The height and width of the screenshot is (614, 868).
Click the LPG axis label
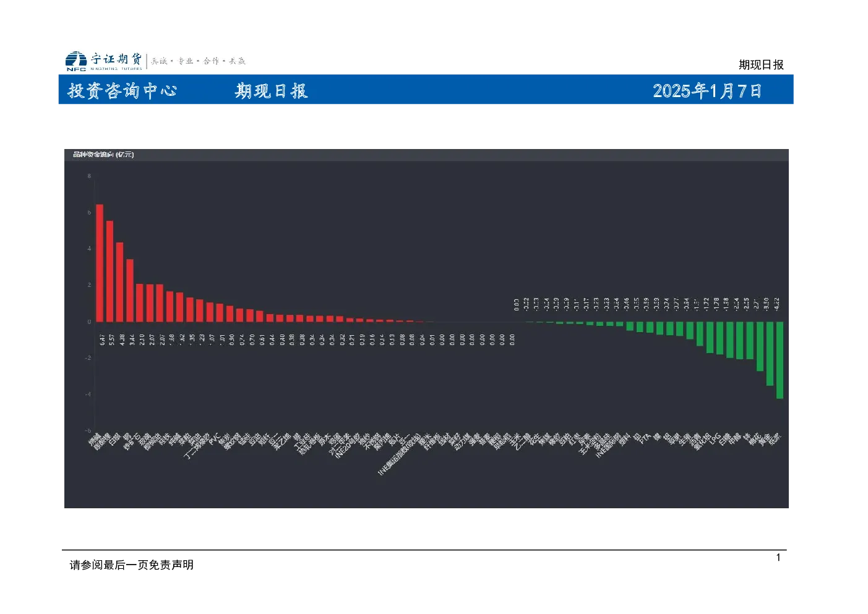[x=715, y=439]
